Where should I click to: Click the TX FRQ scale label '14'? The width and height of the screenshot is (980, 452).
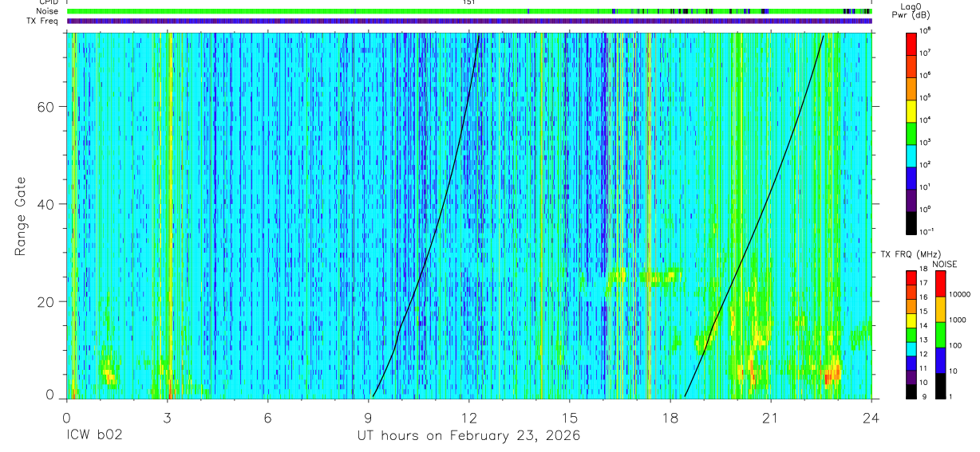pyautogui.click(x=924, y=327)
